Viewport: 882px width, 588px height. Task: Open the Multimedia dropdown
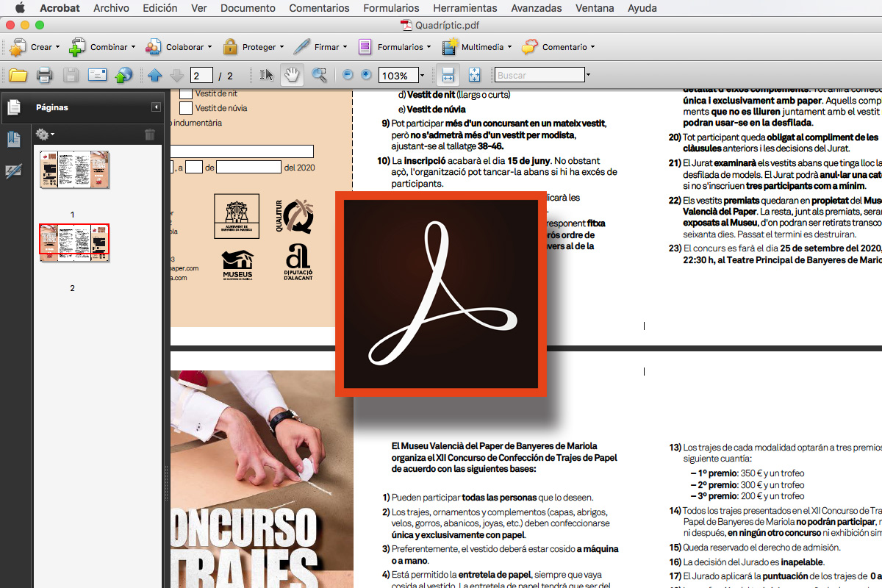477,47
